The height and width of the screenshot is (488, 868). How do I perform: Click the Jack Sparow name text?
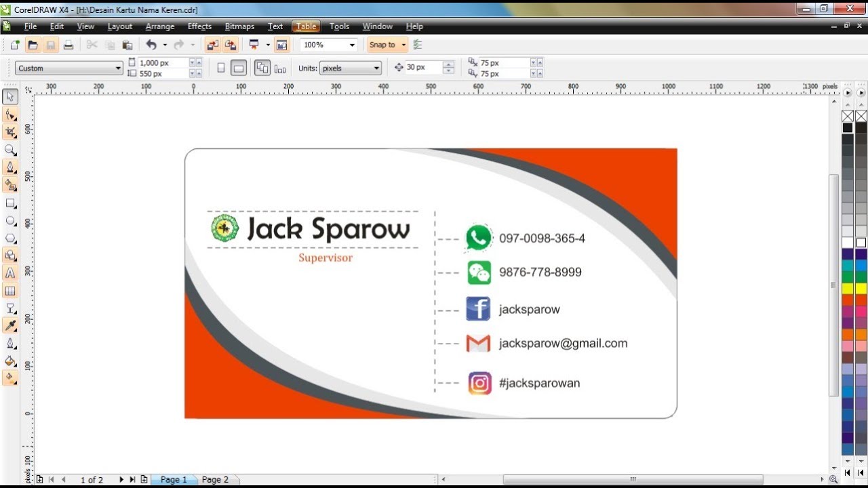(328, 229)
